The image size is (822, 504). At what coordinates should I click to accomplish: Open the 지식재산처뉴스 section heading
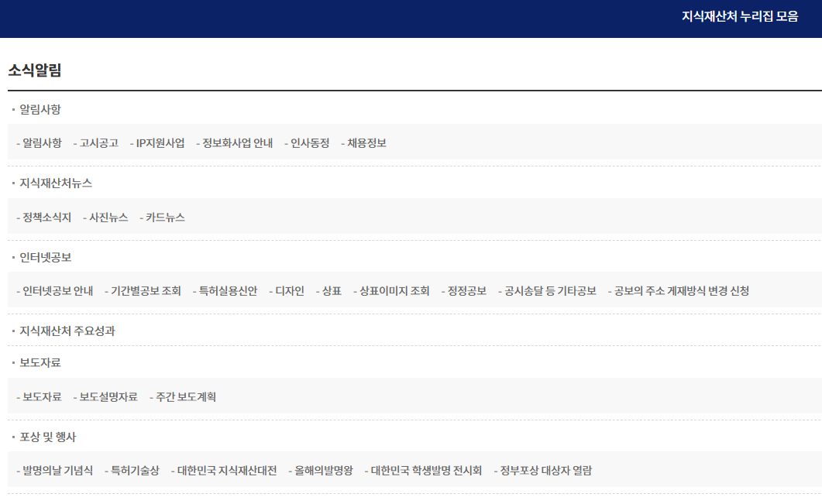coord(56,183)
